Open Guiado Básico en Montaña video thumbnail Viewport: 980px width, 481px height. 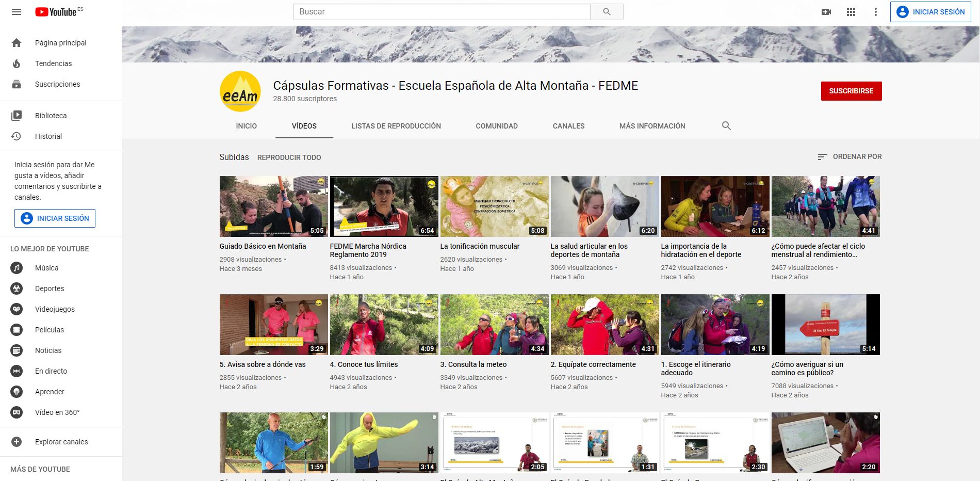click(x=273, y=206)
